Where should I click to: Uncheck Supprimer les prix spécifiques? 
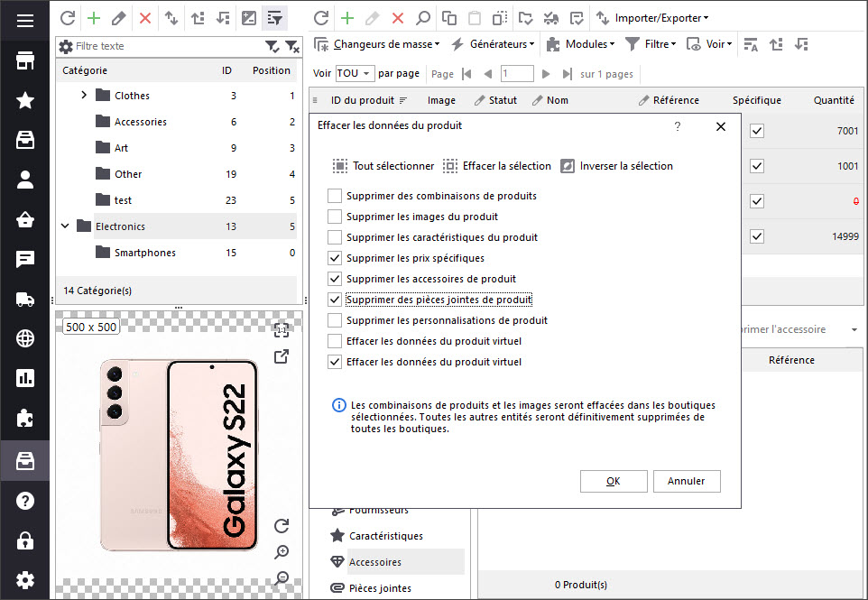(x=335, y=258)
